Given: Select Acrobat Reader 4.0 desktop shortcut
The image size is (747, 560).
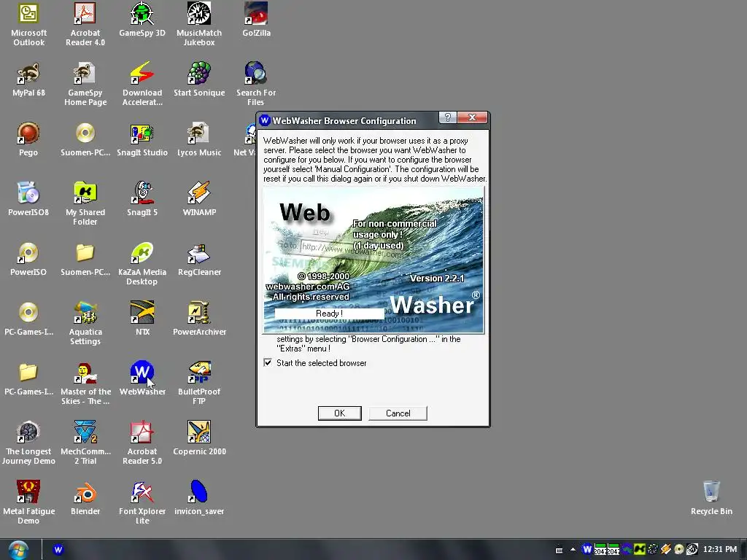Looking at the screenshot, I should pyautogui.click(x=85, y=24).
